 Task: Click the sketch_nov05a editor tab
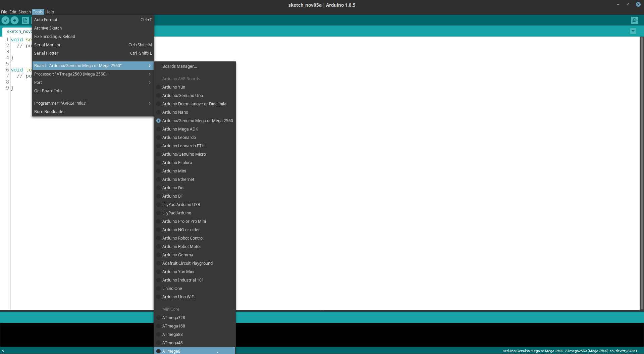pos(17,32)
